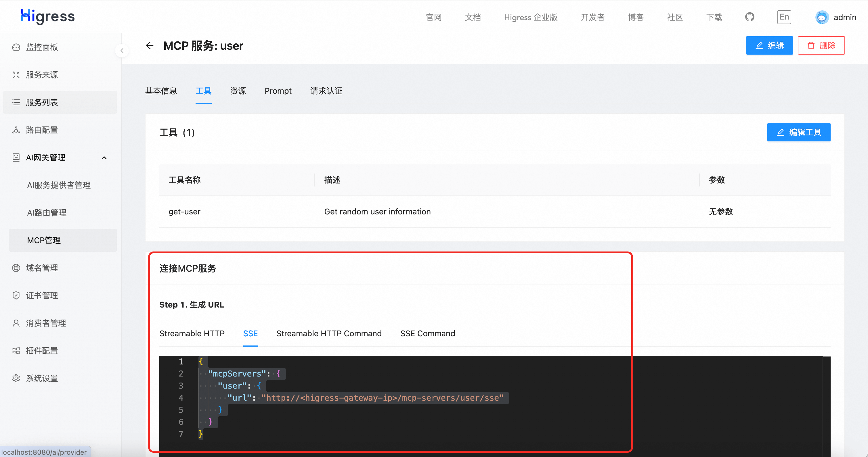Screen dimensions: 868x457
Task: Select the SSE Command tab
Action: click(427, 333)
